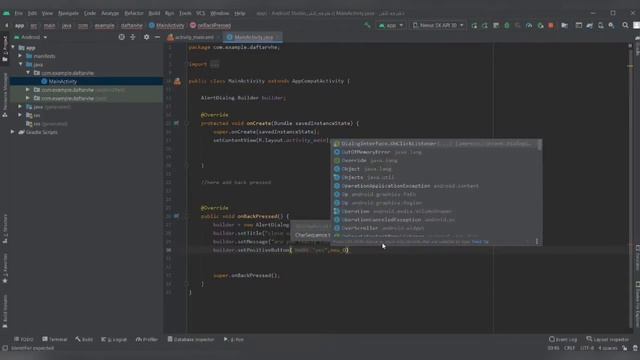Viewport: 640px width, 360px height.
Task: Open the Refactor menu
Action: point(134,13)
